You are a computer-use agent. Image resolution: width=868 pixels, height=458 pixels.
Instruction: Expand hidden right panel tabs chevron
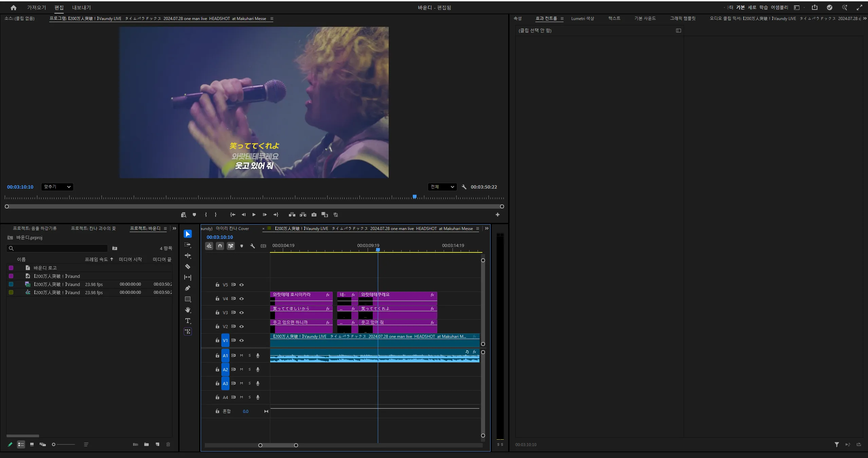click(865, 18)
